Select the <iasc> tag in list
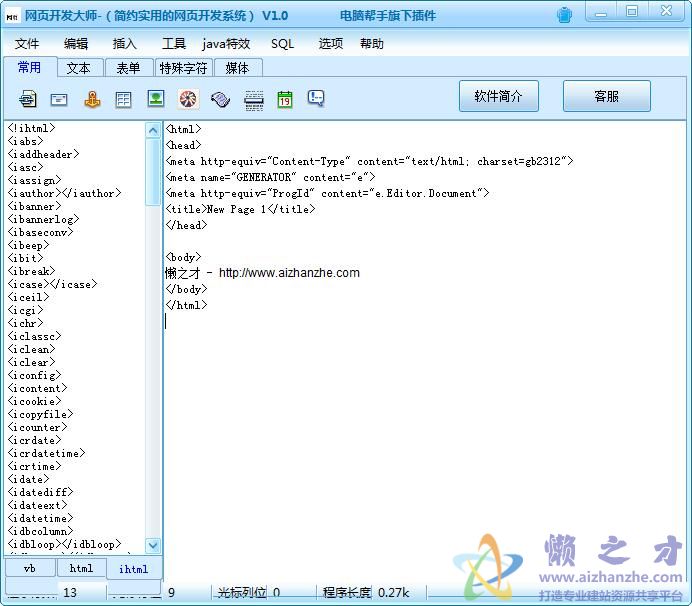This screenshot has width=692, height=606. click(25, 167)
